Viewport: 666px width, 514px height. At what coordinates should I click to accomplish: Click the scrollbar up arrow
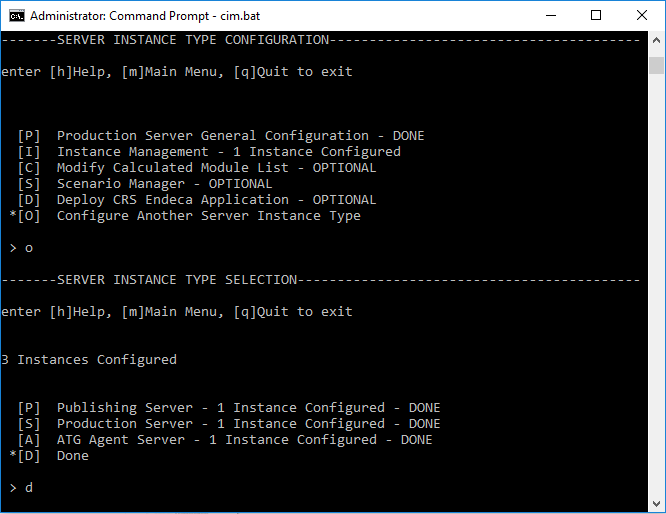[656, 41]
